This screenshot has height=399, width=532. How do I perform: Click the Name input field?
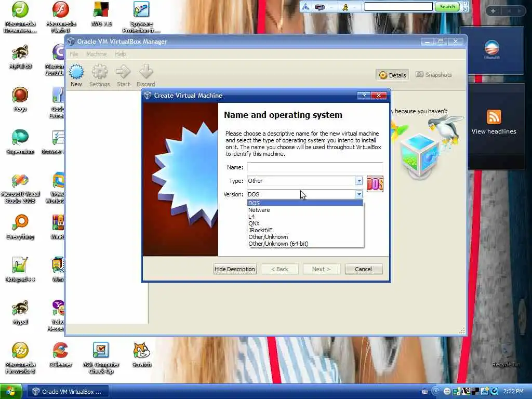315,167
